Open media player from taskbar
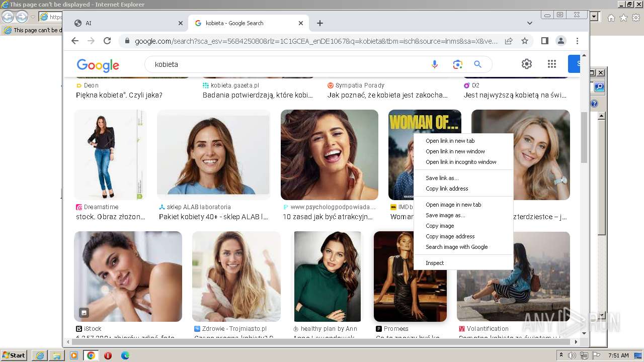The width and height of the screenshot is (644, 362). pos(74,355)
